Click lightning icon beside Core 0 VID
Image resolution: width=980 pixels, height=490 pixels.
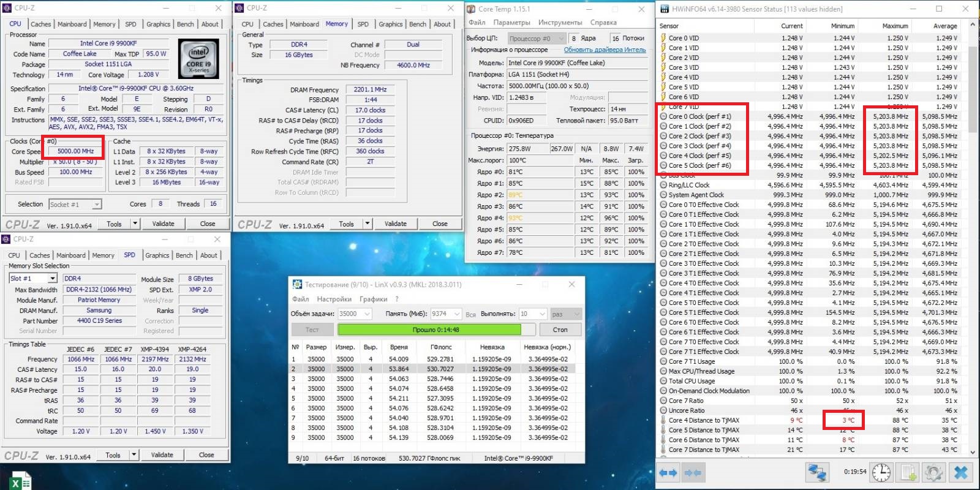pyautogui.click(x=663, y=38)
